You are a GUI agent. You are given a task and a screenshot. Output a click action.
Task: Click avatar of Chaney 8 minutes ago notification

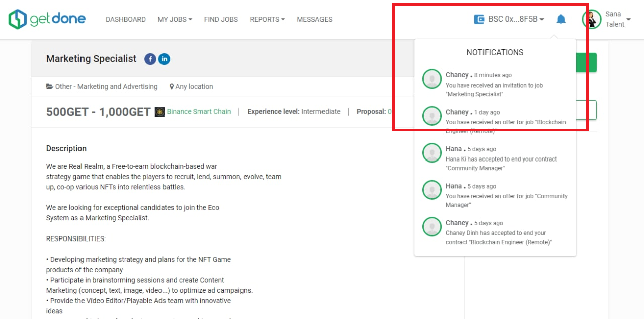(432, 79)
